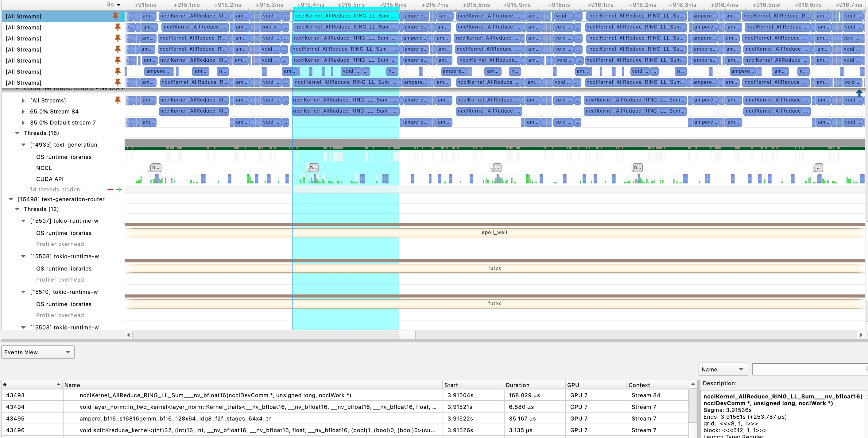Expand the 65.0% Stream 84 row
This screenshot has width=868, height=438.
[23, 111]
